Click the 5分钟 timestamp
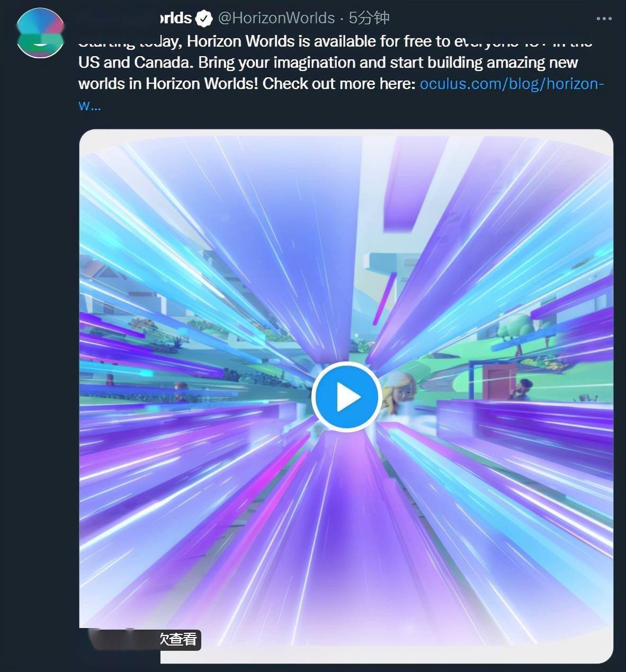 [369, 18]
